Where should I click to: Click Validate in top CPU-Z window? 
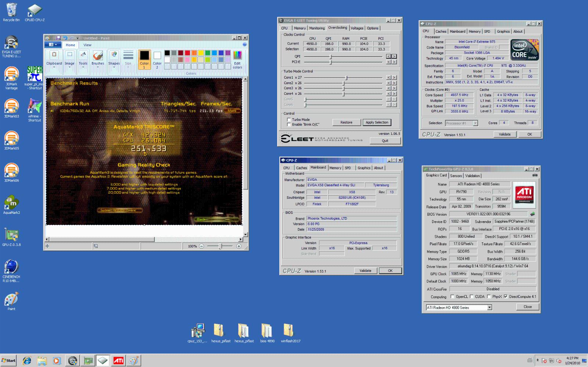505,134
